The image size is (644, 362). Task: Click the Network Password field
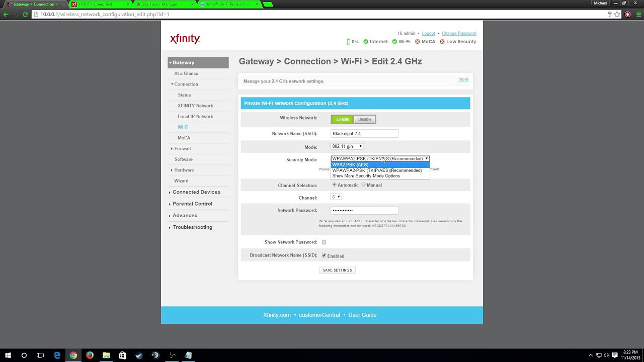pyautogui.click(x=364, y=210)
